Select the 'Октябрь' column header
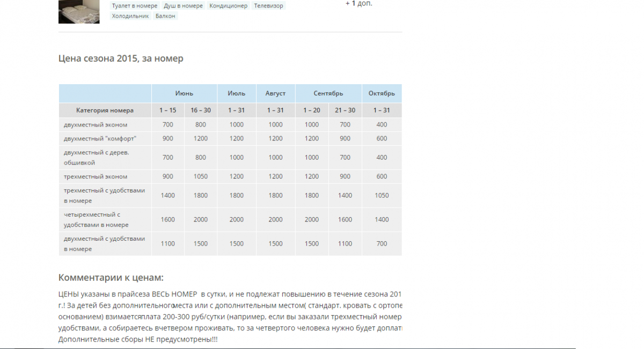The image size is (644, 349). 382,93
